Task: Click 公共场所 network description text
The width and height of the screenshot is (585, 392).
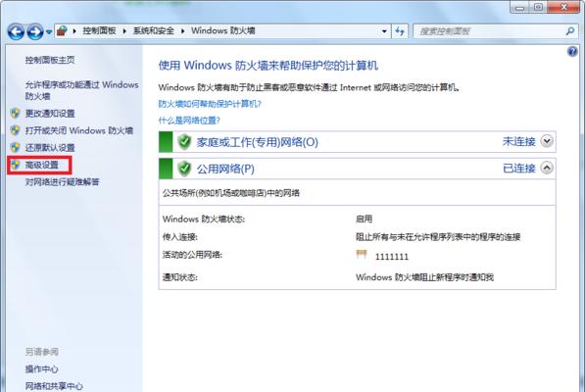Action: pyautogui.click(x=231, y=193)
